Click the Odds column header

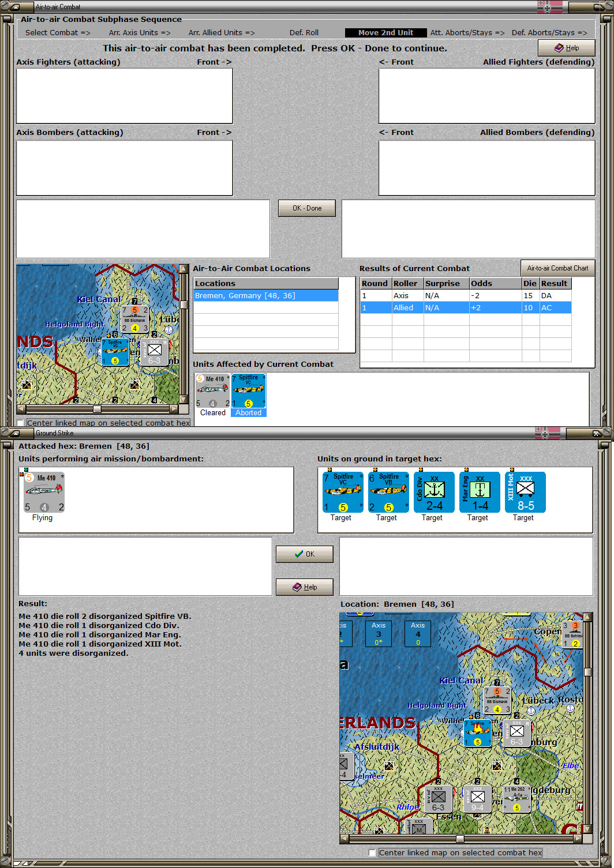pos(495,283)
